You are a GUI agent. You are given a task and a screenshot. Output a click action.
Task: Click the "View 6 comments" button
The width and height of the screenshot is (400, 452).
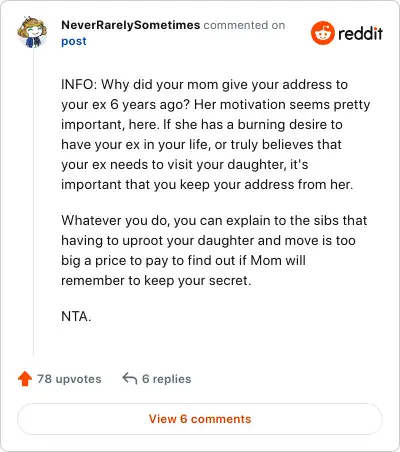[x=200, y=419]
